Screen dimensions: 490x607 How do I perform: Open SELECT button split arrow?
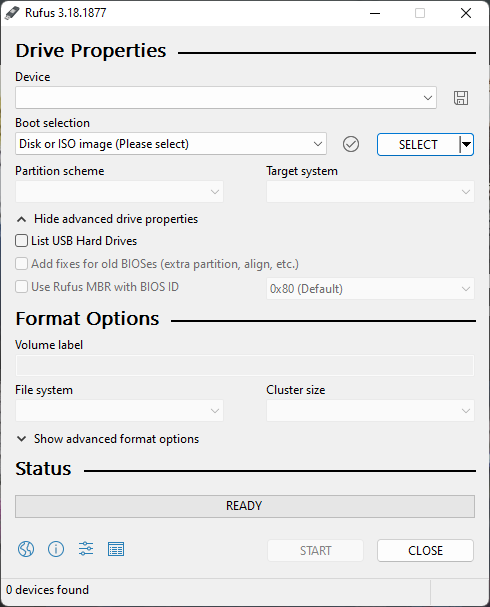[466, 144]
